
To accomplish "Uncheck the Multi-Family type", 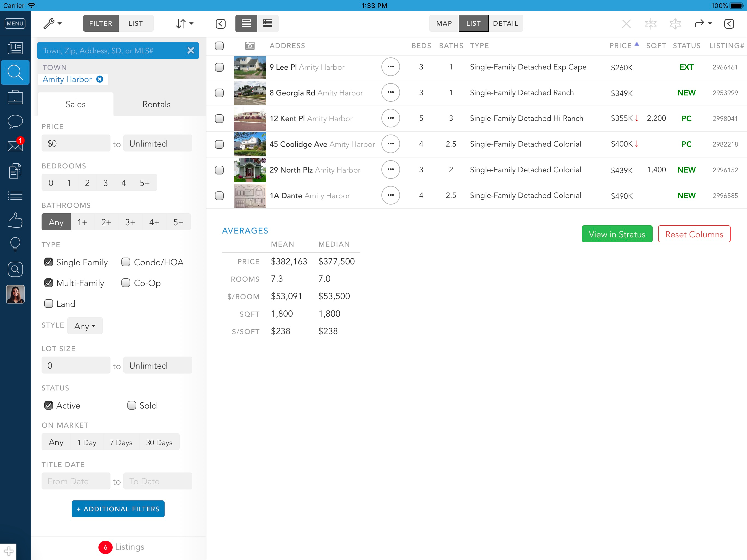I will [x=49, y=283].
